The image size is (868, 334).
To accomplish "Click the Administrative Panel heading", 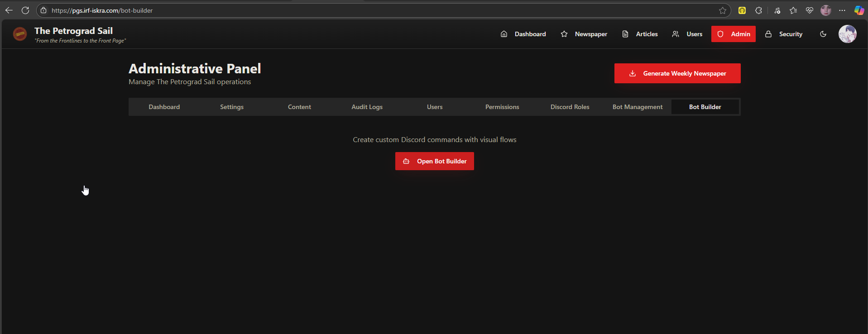I will click(x=195, y=68).
